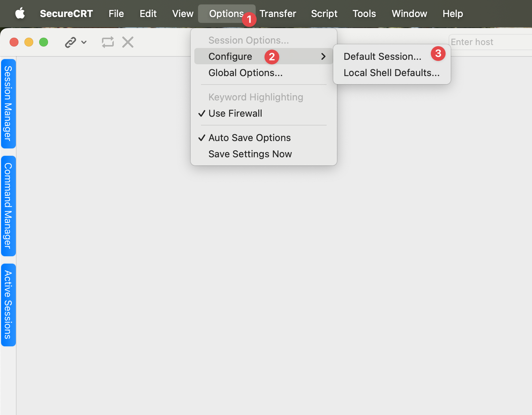The image size is (532, 415).
Task: Open the Tools menu
Action: pos(364,13)
